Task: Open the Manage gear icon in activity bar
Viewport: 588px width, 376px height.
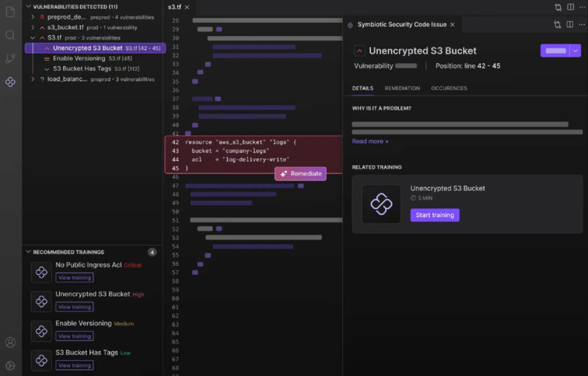Action: pyautogui.click(x=10, y=366)
